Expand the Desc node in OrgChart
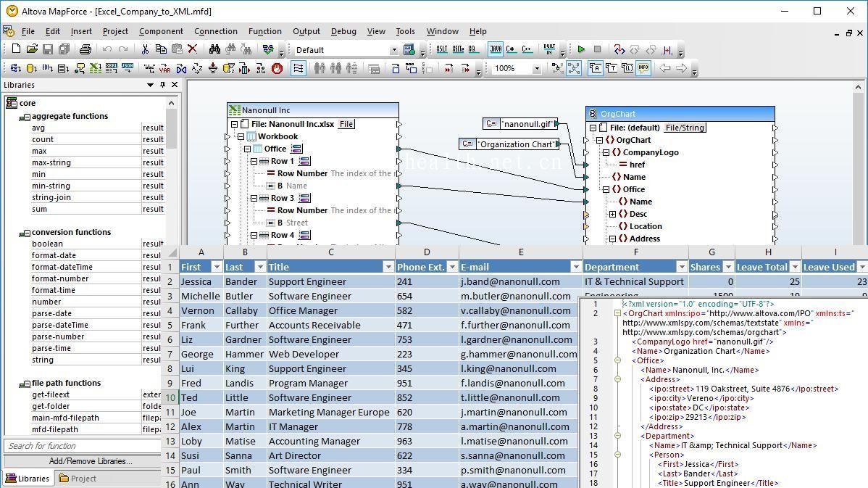The image size is (868, 488). 613,214
